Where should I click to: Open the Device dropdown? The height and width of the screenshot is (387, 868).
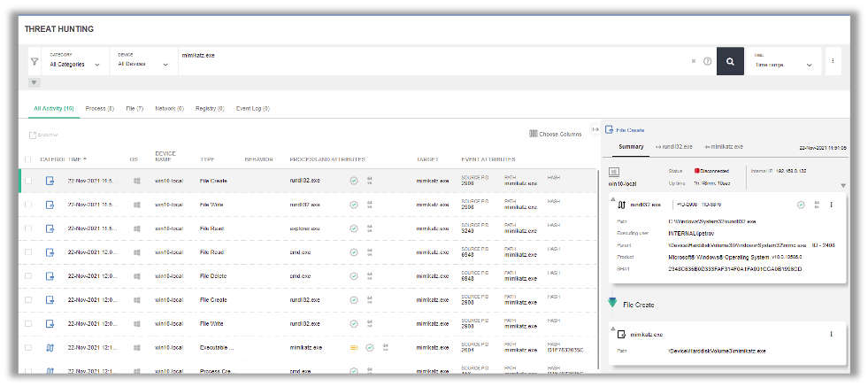[142, 61]
